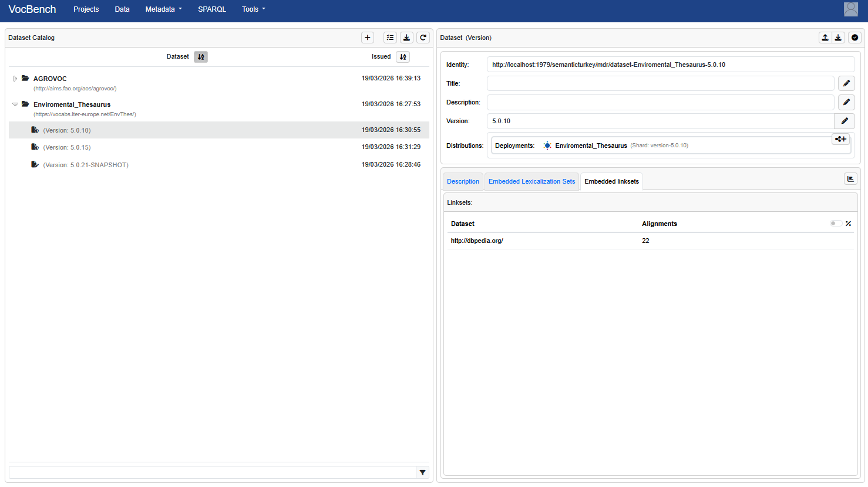
Task: Open the checklist icon in Dataset Catalog
Action: (390, 38)
